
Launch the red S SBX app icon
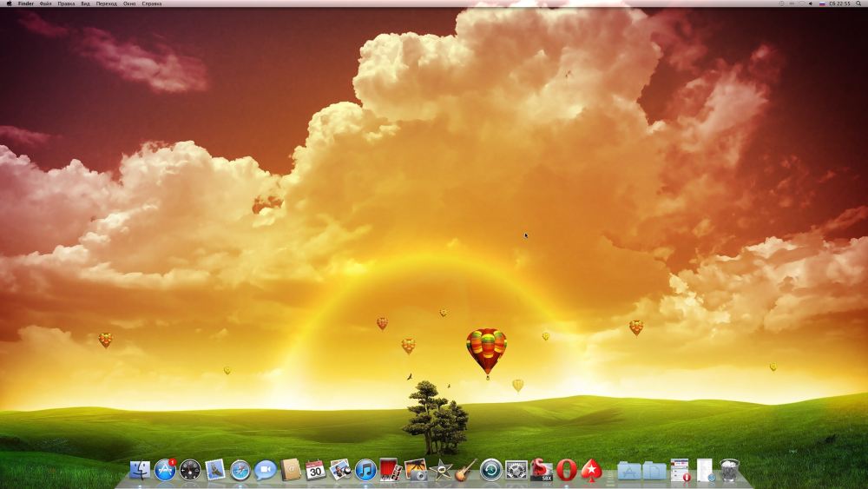click(x=541, y=470)
